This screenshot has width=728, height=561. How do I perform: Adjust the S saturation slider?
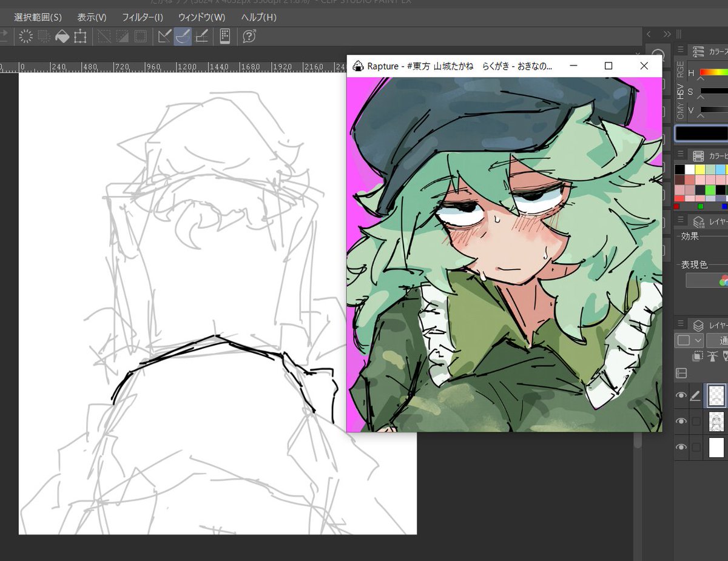(713, 92)
